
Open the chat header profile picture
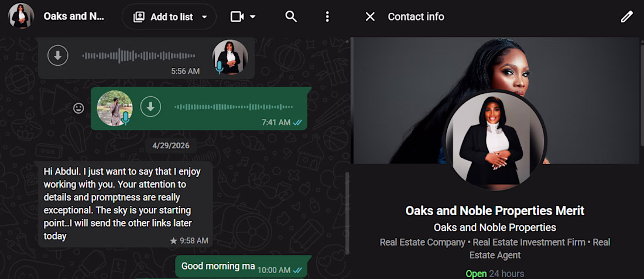click(21, 16)
